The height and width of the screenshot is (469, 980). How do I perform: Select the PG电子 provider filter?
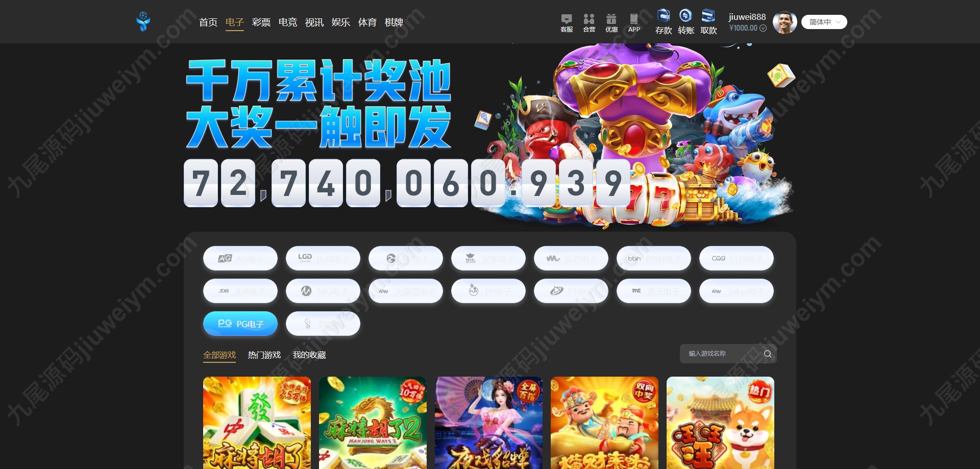[240, 324]
